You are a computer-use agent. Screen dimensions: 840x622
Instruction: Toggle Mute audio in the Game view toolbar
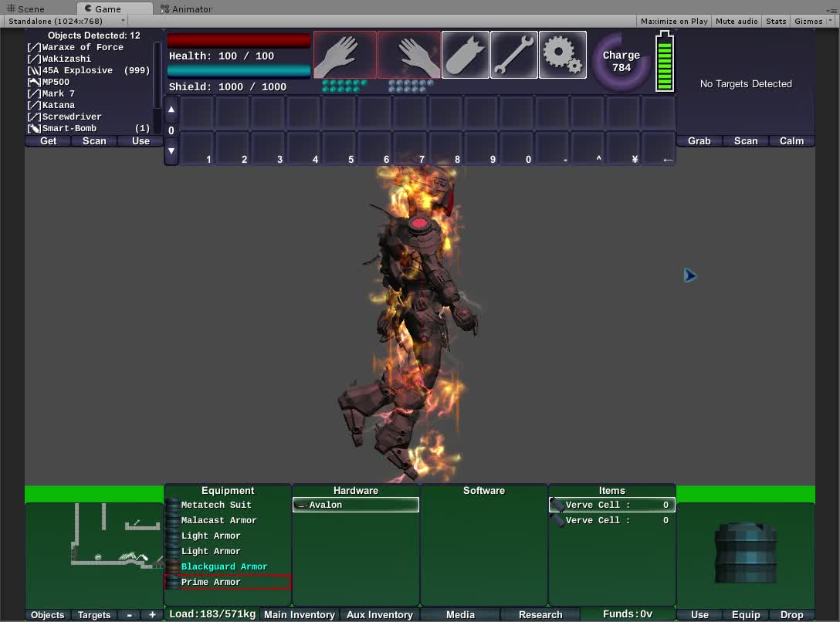pyautogui.click(x=736, y=21)
